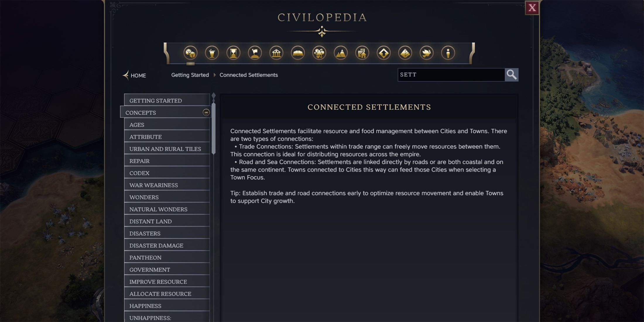The height and width of the screenshot is (322, 644).
Task: Open the dice category icon
Action: [x=190, y=53]
